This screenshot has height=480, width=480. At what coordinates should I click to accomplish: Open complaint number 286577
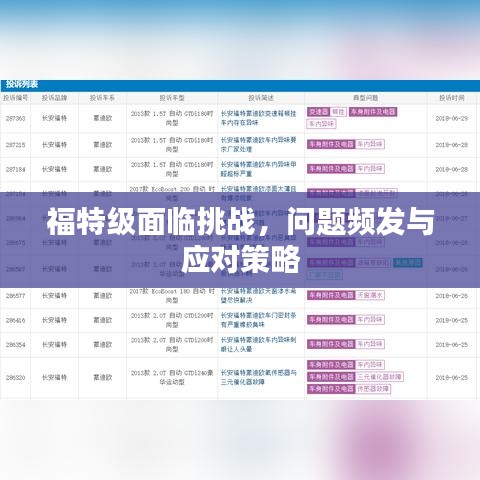click(x=15, y=295)
